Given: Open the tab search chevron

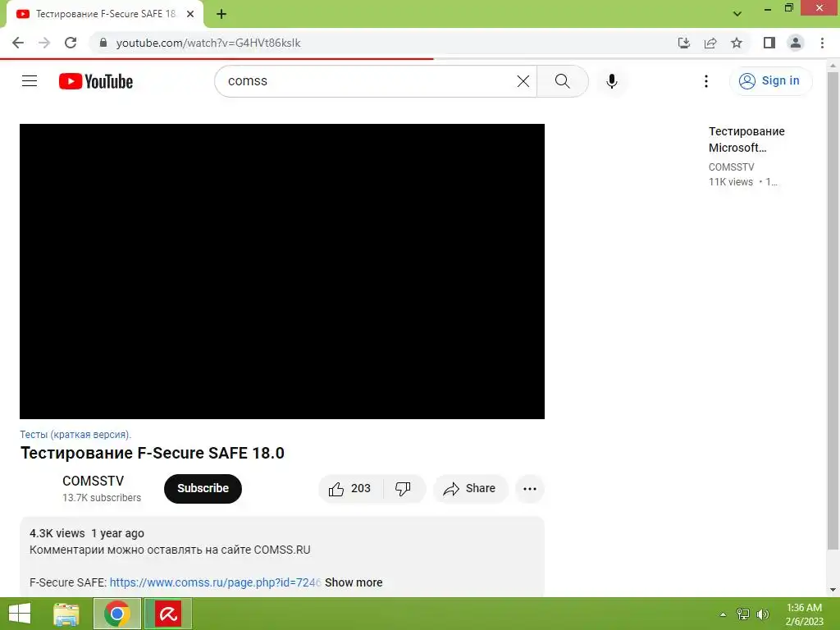Looking at the screenshot, I should coord(737,14).
